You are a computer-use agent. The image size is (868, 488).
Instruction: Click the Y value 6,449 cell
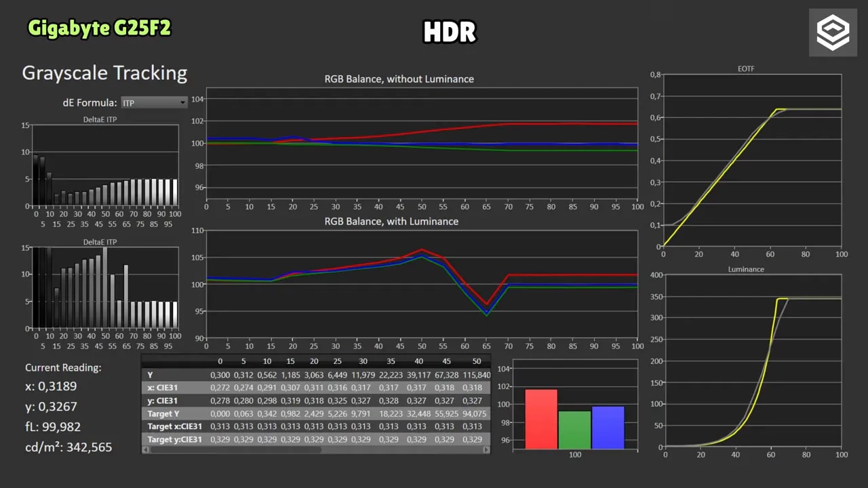[337, 375]
